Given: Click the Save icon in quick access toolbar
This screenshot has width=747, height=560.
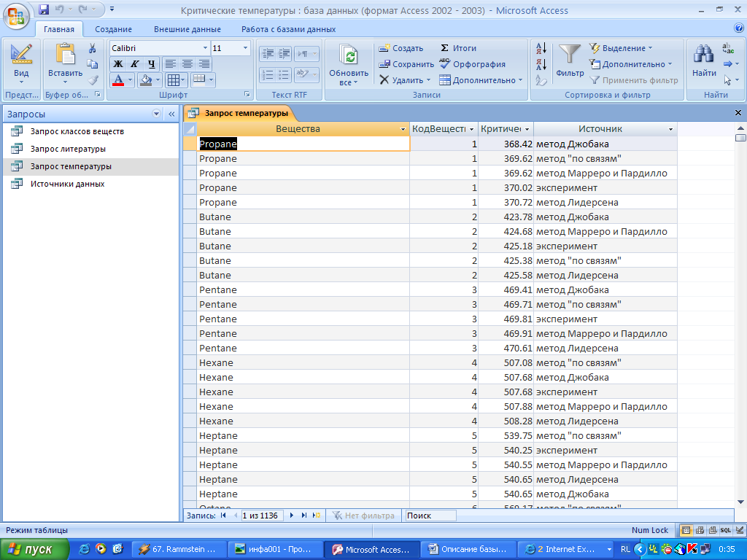Looking at the screenshot, I should 44,10.
